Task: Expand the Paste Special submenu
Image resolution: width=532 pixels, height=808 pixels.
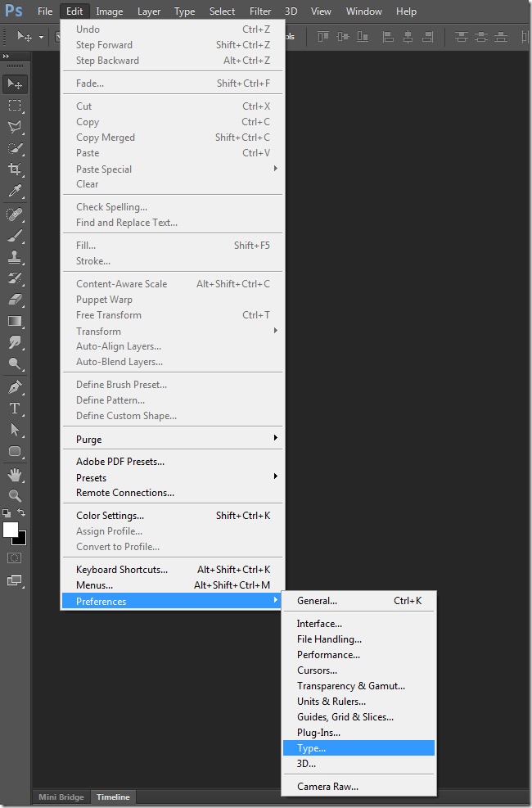Action: [x=173, y=169]
